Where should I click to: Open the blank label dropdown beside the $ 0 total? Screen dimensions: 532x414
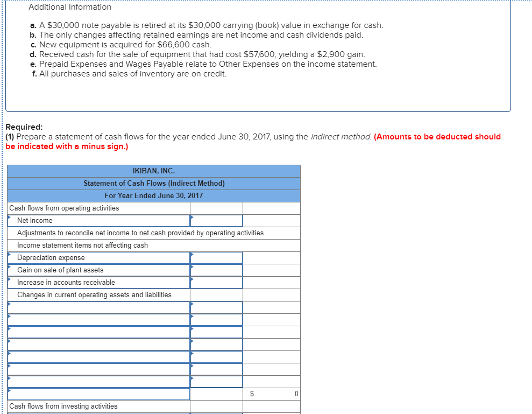point(98,394)
